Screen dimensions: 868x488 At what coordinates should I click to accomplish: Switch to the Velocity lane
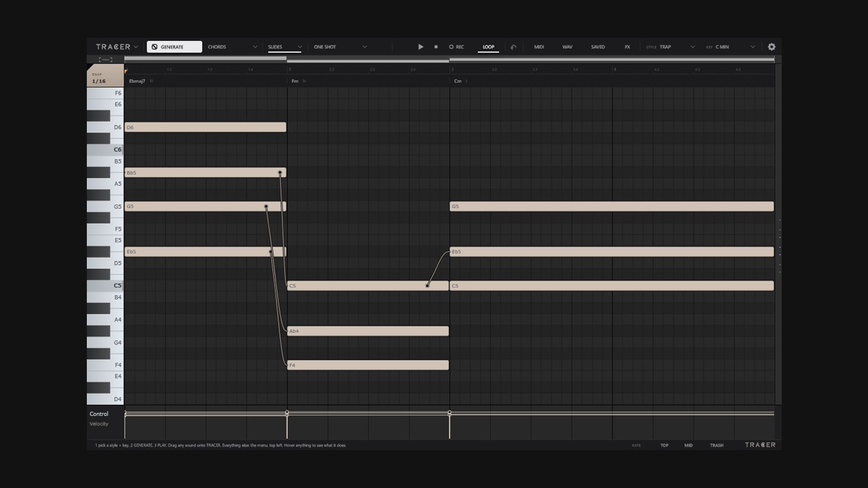pos(99,424)
